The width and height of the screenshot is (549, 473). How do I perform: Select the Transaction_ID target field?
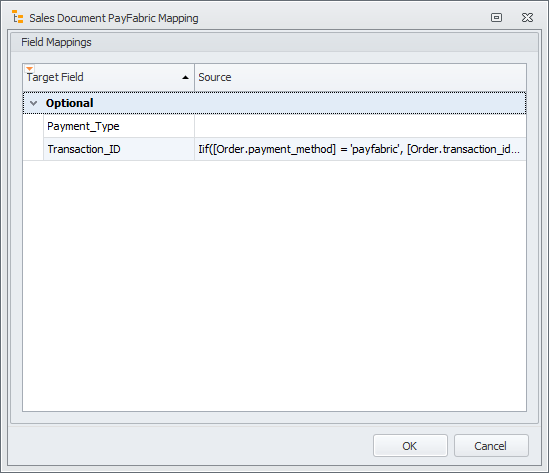point(119,149)
